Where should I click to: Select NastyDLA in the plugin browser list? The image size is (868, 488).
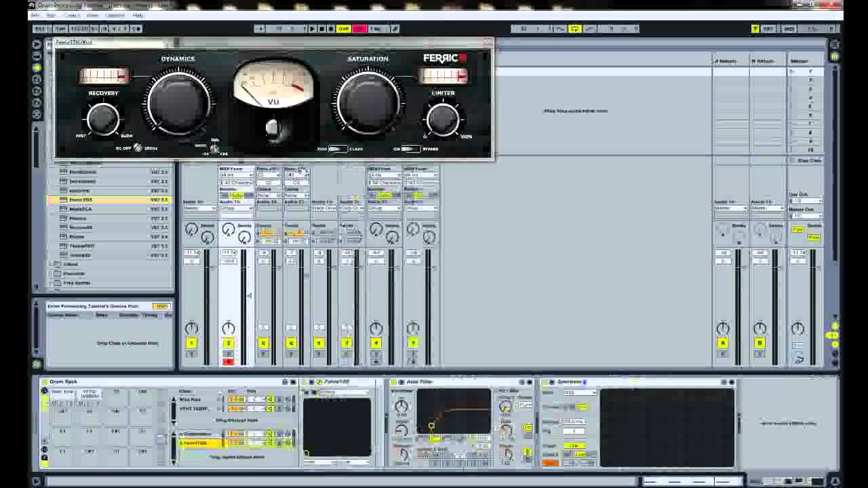108,209
